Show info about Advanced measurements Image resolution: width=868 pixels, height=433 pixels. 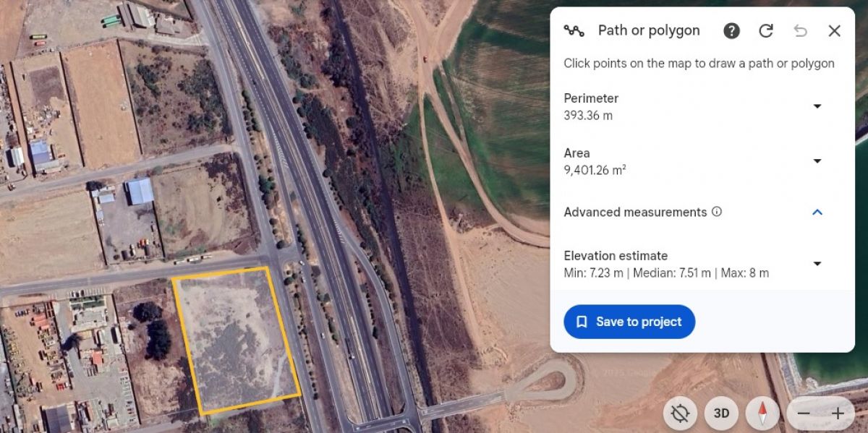tap(717, 212)
